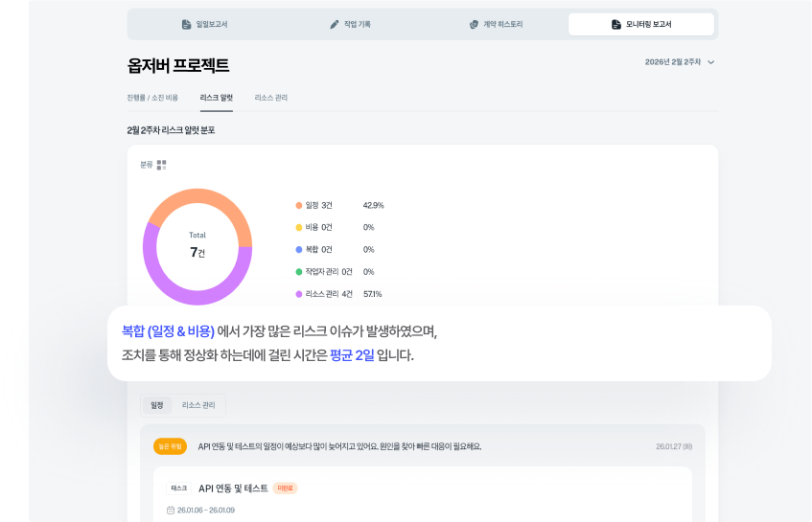Click the 분류 grid icon
Screen dimensions: 812x522
[x=162, y=165]
